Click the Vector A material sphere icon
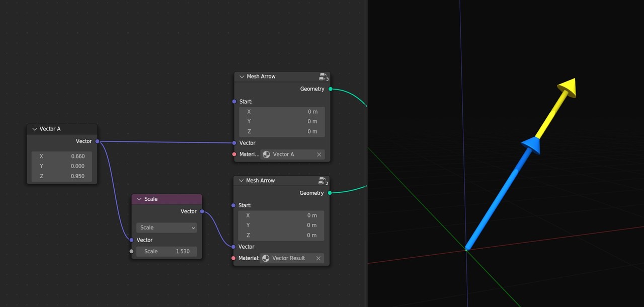This screenshot has height=307, width=644. click(x=266, y=155)
